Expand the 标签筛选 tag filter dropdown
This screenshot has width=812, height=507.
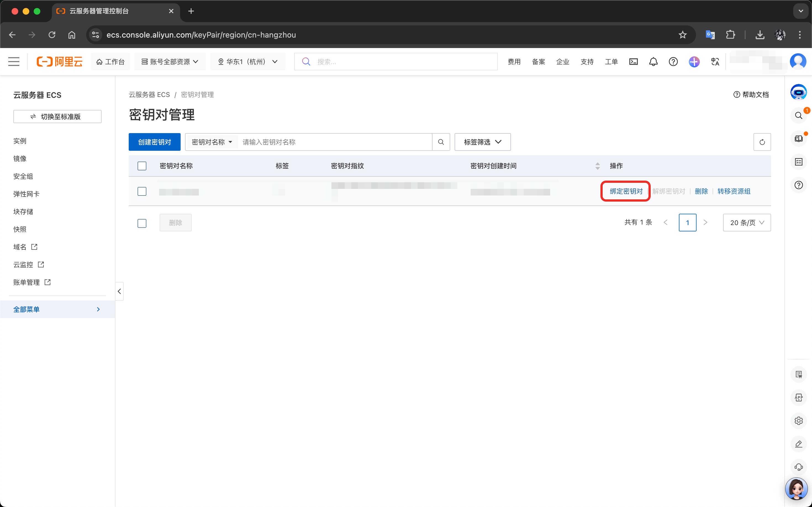click(482, 142)
